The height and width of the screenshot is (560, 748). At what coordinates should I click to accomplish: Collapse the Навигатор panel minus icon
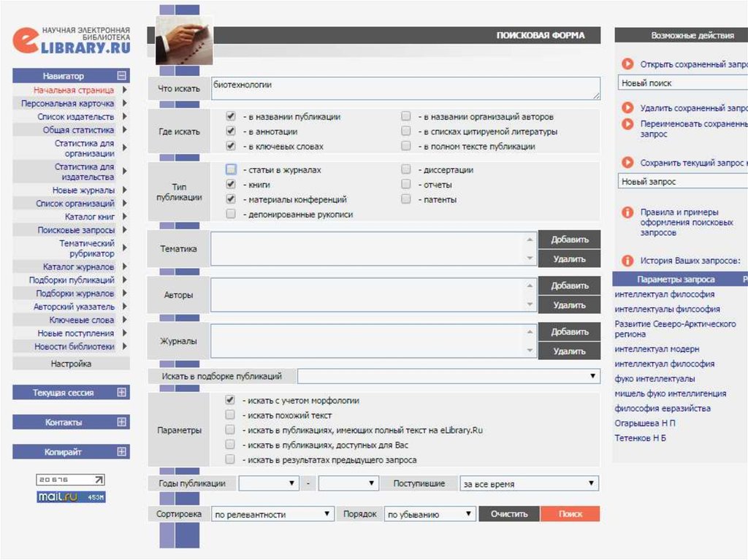coord(122,75)
